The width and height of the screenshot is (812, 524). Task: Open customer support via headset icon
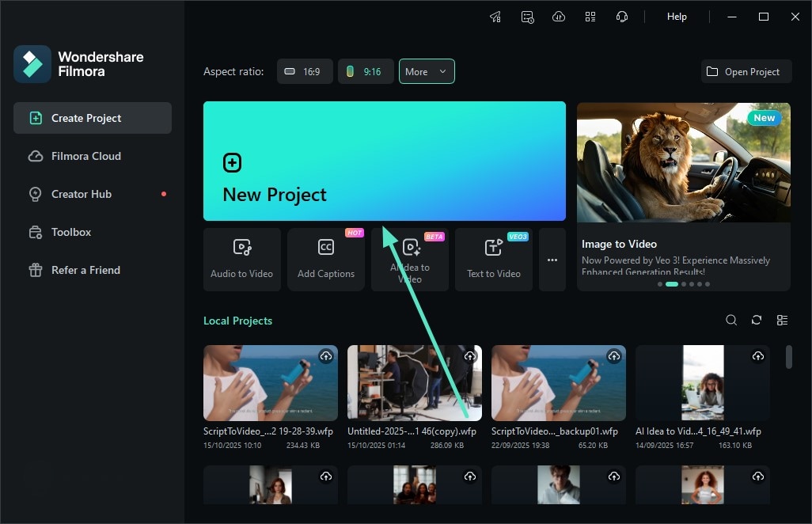[622, 16]
